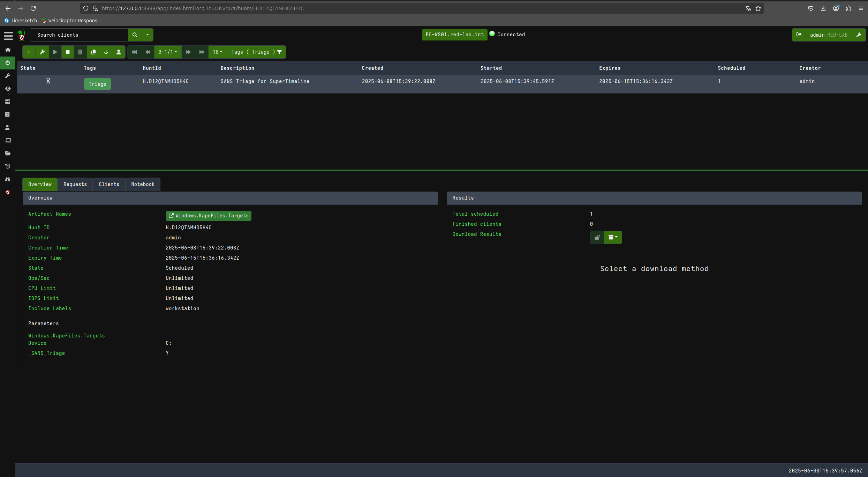Click the HuntId column header
This screenshot has width=868, height=477.
pyautogui.click(x=152, y=68)
